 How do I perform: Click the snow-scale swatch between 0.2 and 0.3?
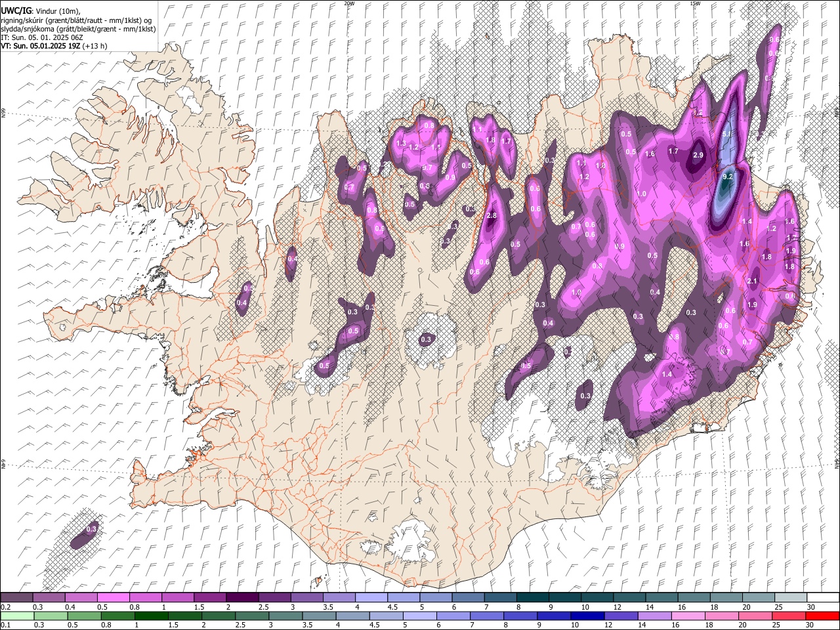17,597
